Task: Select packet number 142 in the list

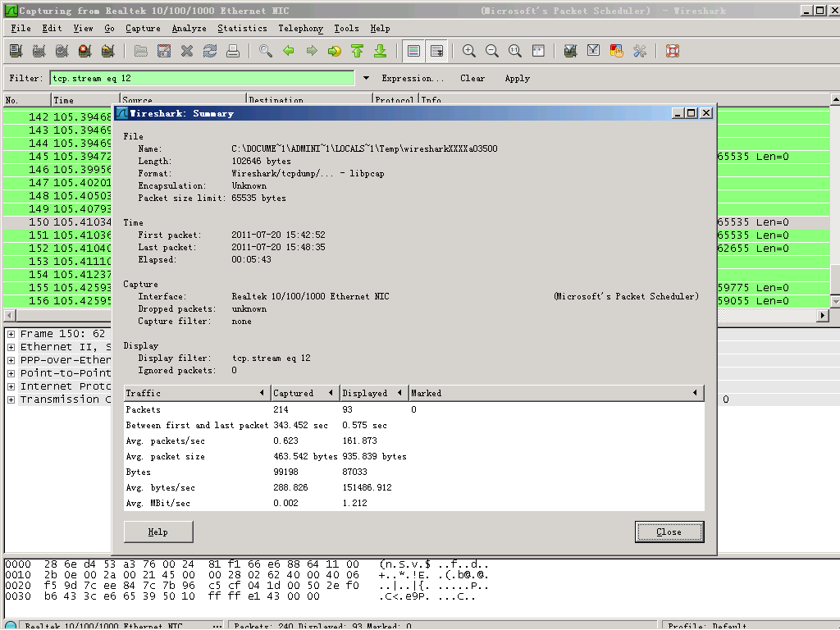Action: [x=57, y=116]
